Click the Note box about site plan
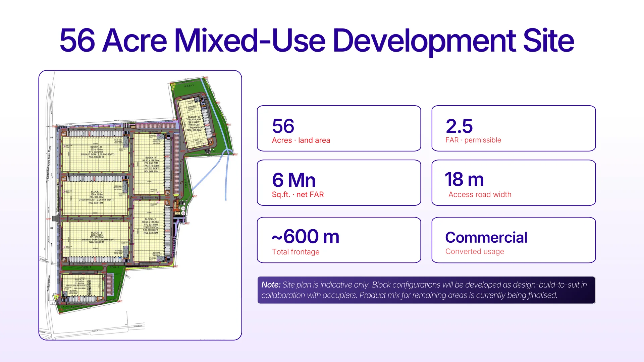Screen dimensions: 644x362 (426, 290)
